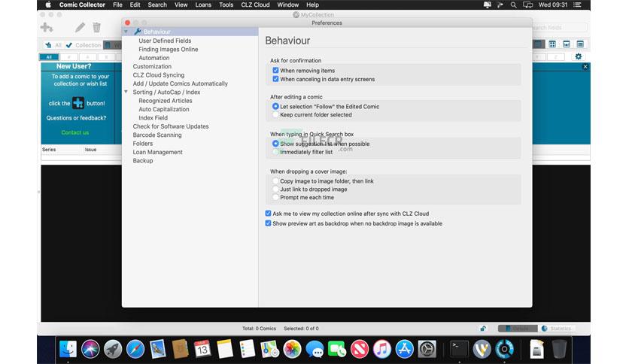Open the File menu
Image resolution: width=629 pixels, height=364 pixels.
point(117,5)
